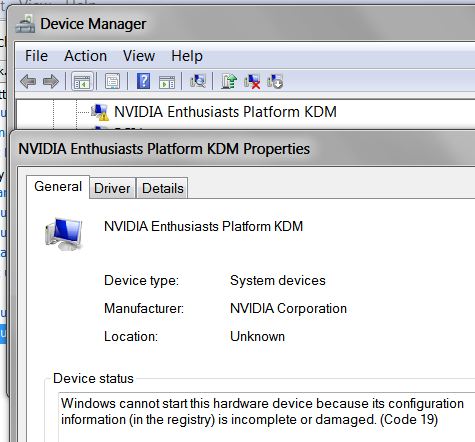Click the Uninstall device icon with red X
This screenshot has width=475, height=442.
252,81
